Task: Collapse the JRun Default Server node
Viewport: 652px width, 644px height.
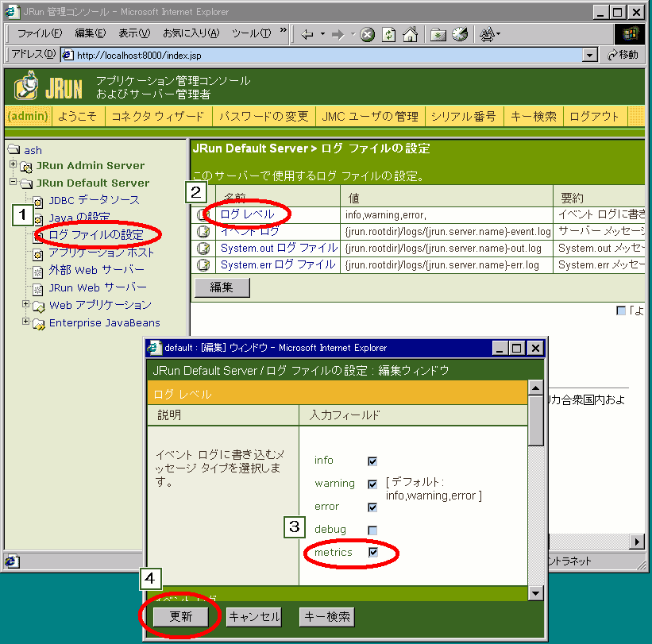Action: pyautogui.click(x=14, y=182)
